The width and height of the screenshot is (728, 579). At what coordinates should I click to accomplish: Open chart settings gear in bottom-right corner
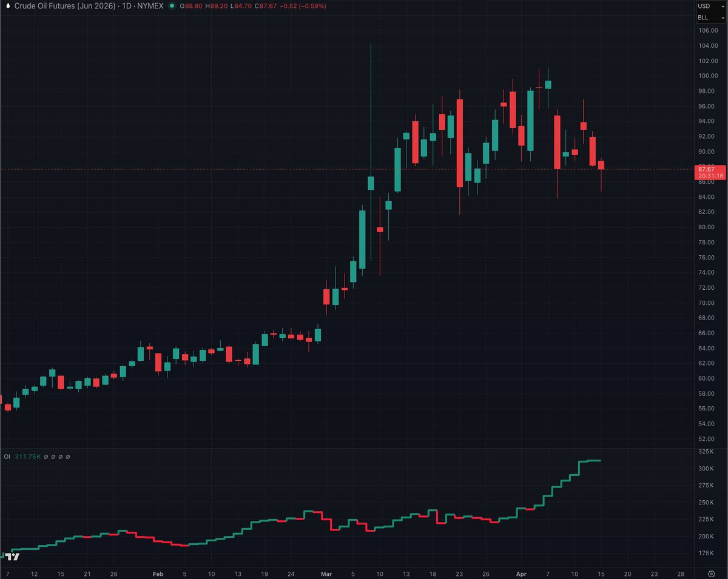(x=711, y=574)
